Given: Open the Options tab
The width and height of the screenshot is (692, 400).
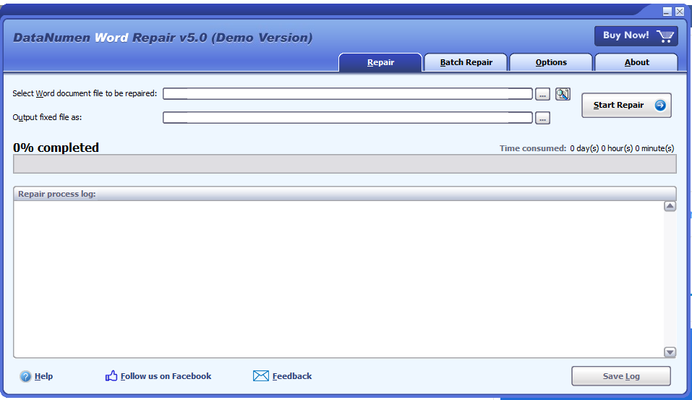Looking at the screenshot, I should 551,62.
